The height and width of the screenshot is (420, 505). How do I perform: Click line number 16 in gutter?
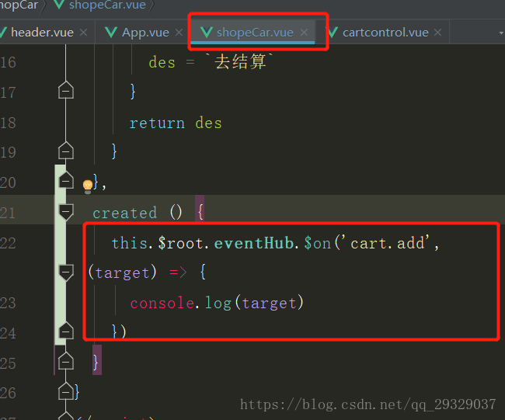(x=8, y=62)
